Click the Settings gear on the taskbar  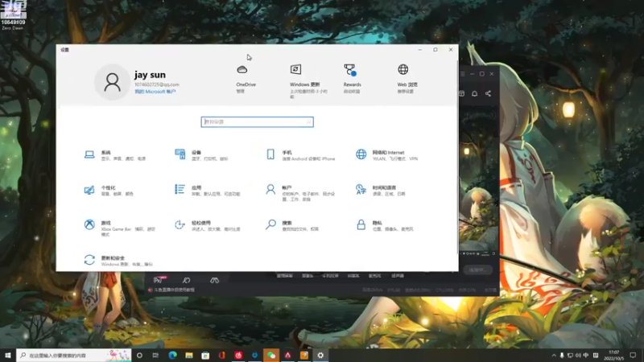pos(320,355)
